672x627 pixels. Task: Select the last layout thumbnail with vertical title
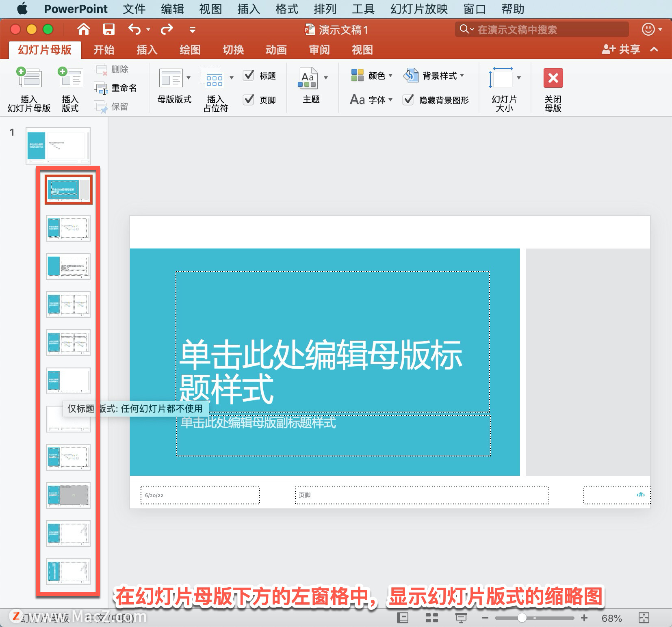(x=68, y=572)
